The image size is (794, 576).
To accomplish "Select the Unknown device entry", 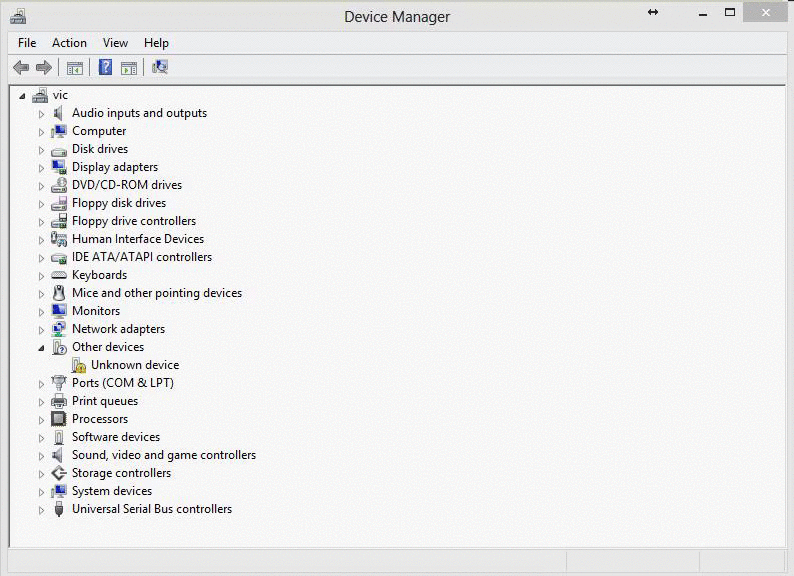I will pos(135,365).
